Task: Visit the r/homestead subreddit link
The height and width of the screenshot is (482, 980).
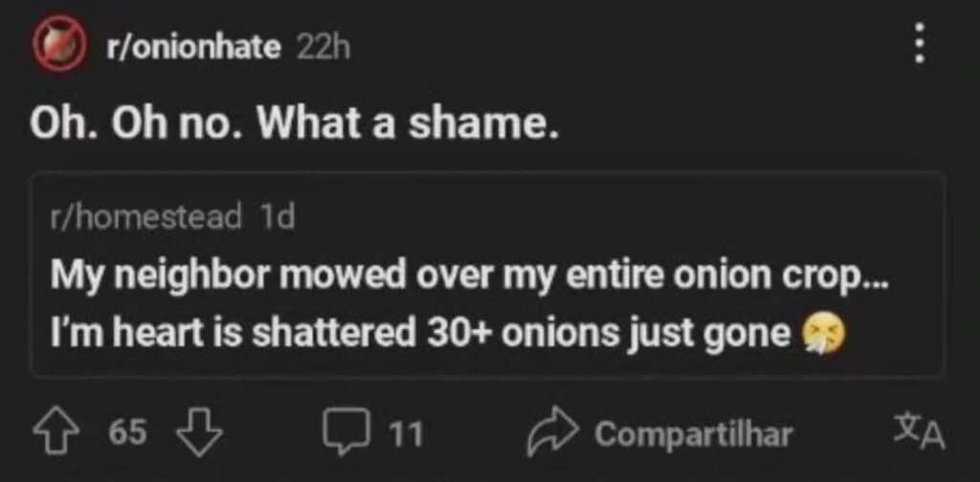Action: (145, 217)
